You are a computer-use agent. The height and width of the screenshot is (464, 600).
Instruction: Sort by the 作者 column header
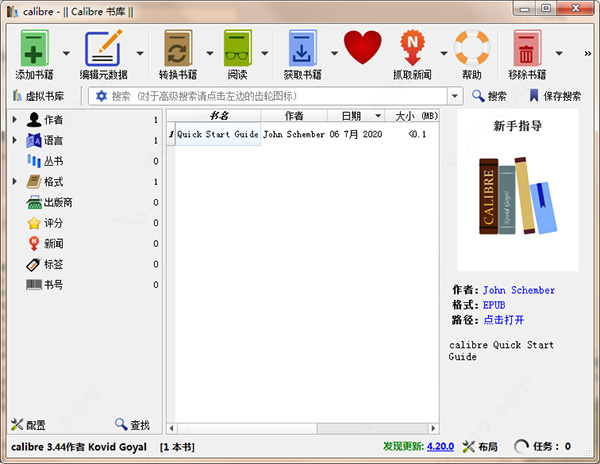point(294,116)
